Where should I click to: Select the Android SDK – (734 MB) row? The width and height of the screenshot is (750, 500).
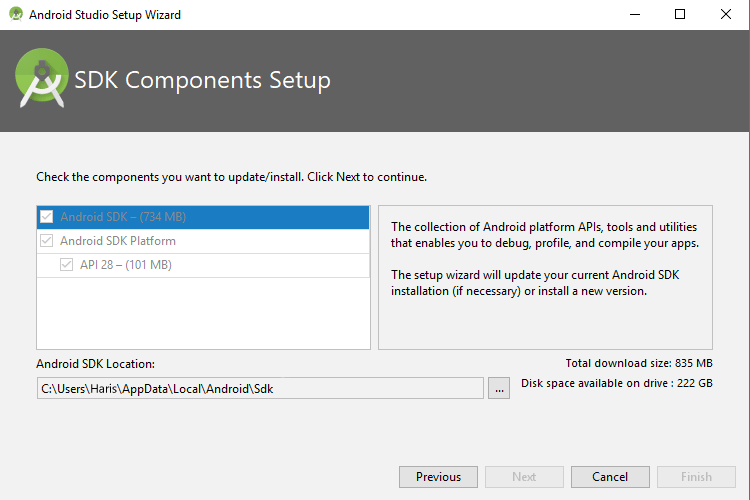203,217
